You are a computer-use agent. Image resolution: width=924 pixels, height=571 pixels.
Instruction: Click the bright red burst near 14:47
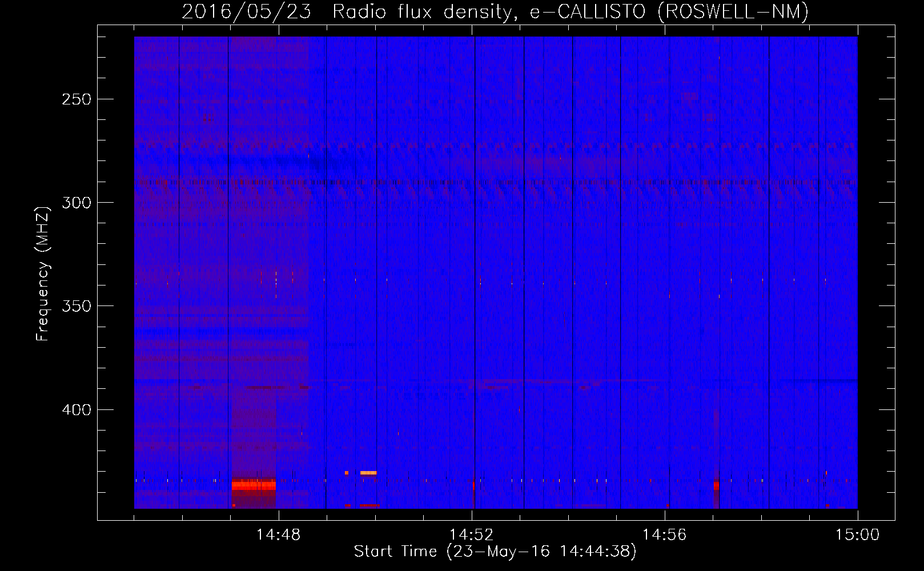click(254, 485)
